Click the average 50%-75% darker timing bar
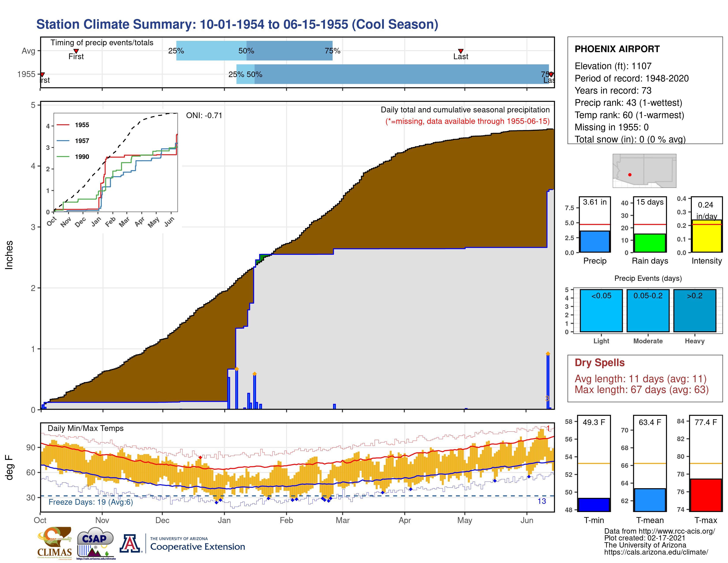This screenshot has height=563, width=728. click(289, 51)
